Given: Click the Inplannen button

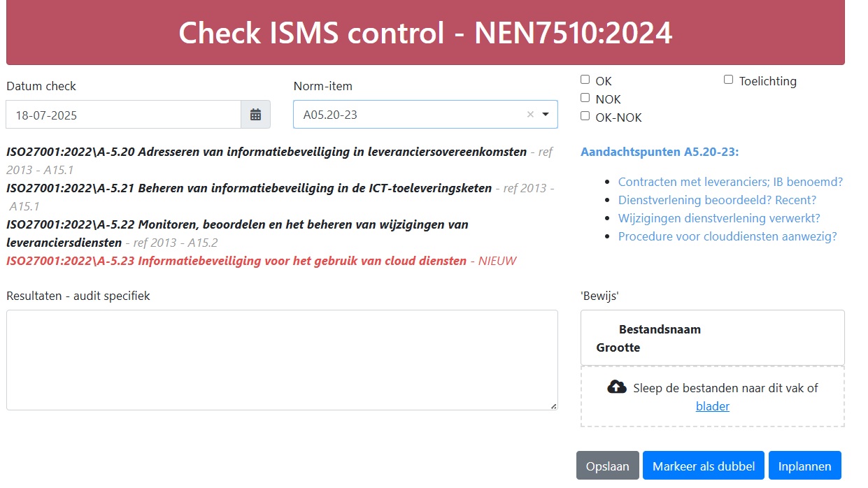Looking at the screenshot, I should [x=805, y=466].
